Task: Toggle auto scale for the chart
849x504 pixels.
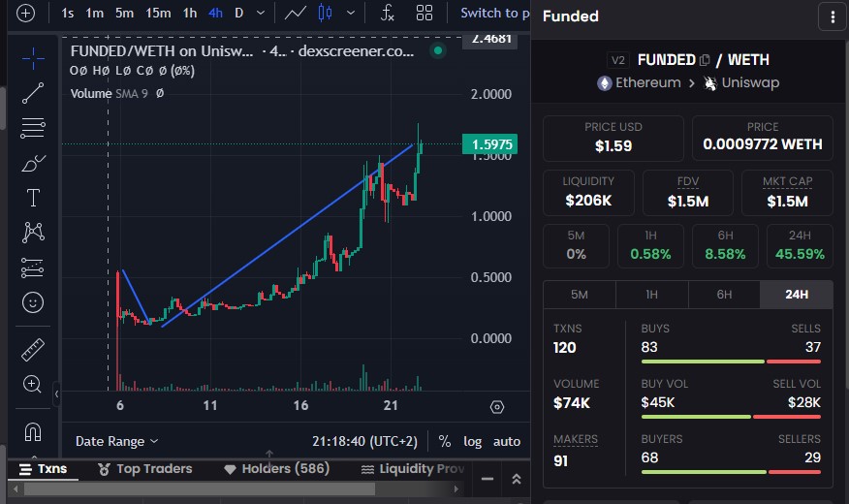Action: (507, 441)
